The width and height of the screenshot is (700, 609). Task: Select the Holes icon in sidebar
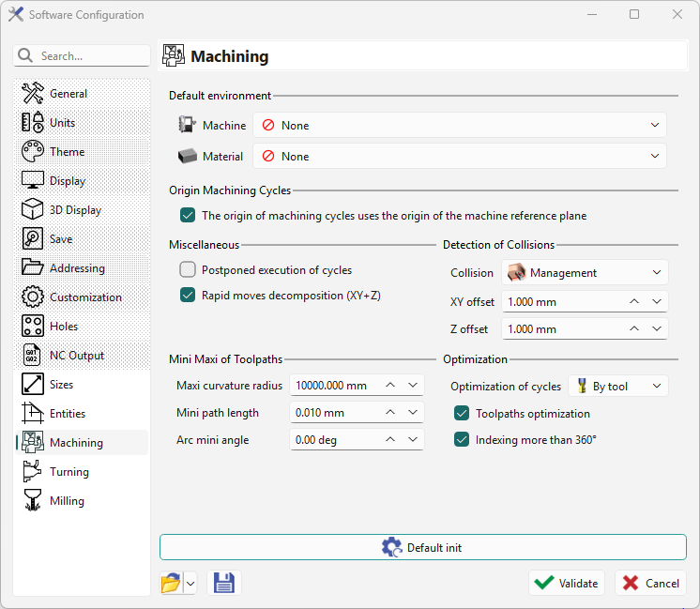33,327
